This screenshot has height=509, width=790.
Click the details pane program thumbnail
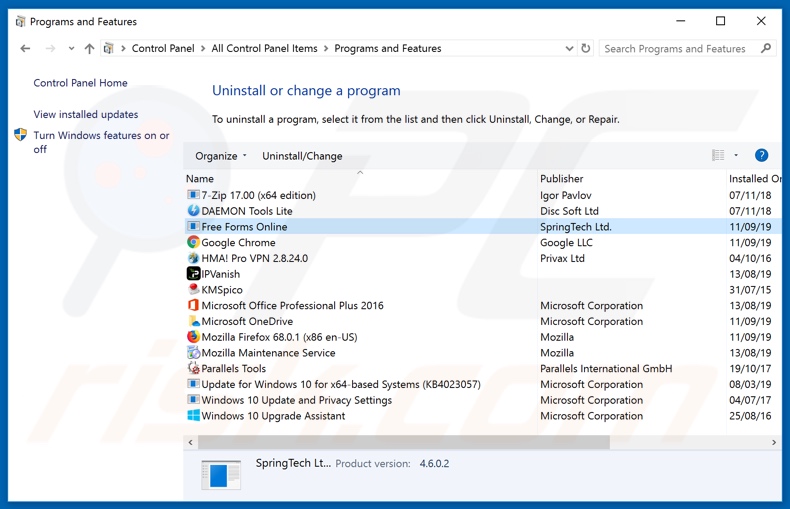(x=221, y=475)
